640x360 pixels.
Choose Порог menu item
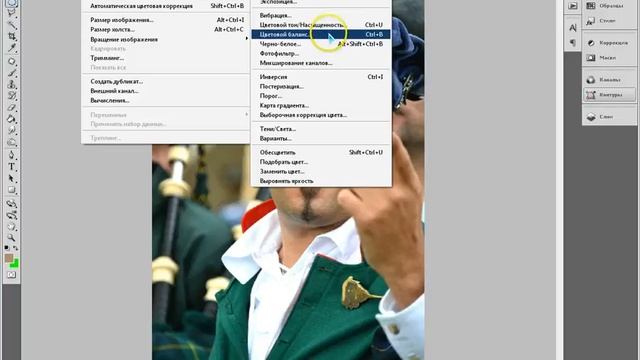tap(321, 96)
